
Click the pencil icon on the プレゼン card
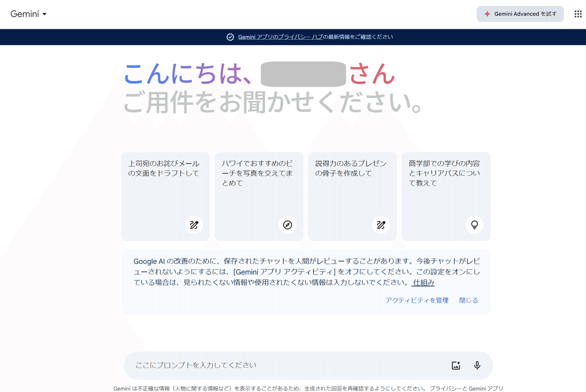(x=381, y=225)
